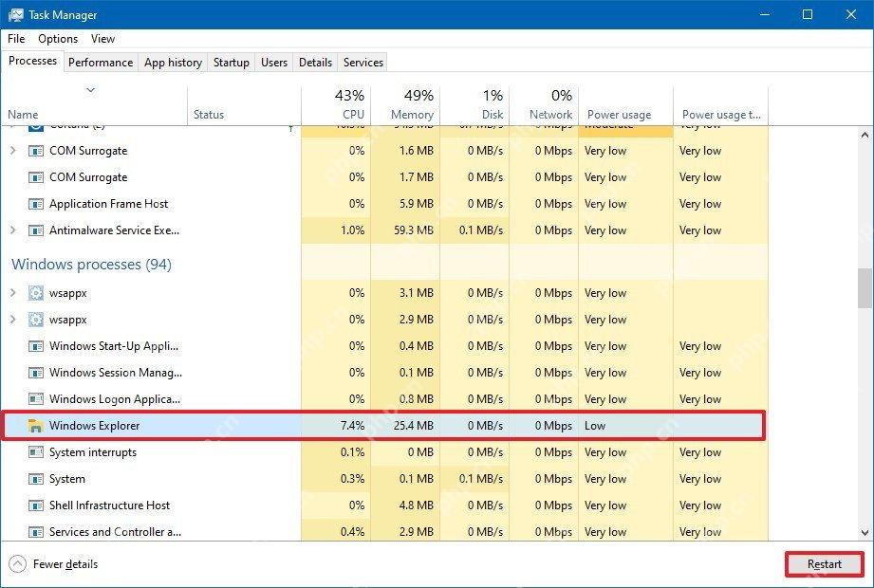
Task: Sort processes by Disk column
Action: pyautogui.click(x=474, y=104)
